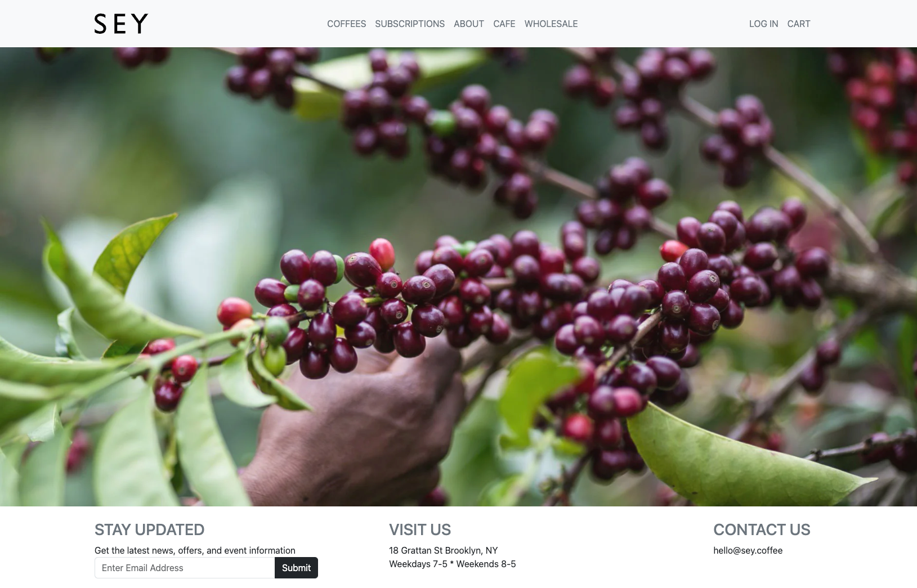Focus the Enter Email Address field
Screen dimensions: 917x588
pos(185,568)
